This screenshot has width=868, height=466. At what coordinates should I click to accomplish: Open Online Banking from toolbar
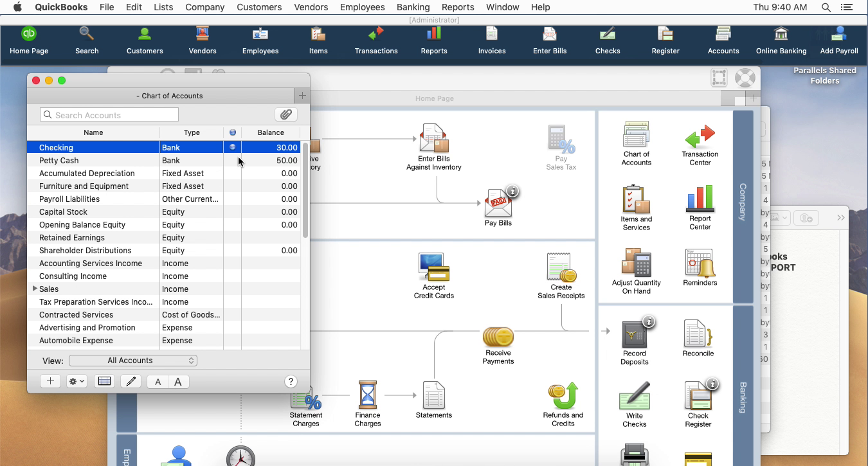coord(781,40)
